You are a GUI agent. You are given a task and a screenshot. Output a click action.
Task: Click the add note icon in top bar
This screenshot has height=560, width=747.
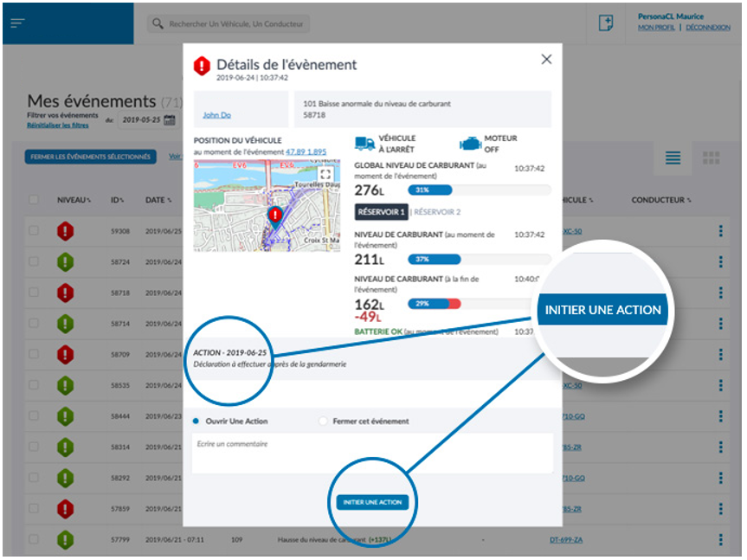pyautogui.click(x=607, y=23)
